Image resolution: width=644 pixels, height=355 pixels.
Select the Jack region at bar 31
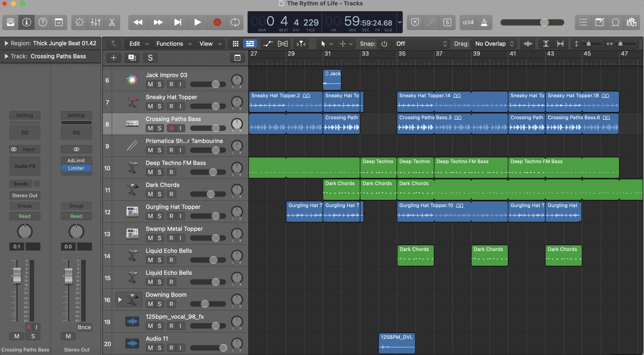click(332, 79)
